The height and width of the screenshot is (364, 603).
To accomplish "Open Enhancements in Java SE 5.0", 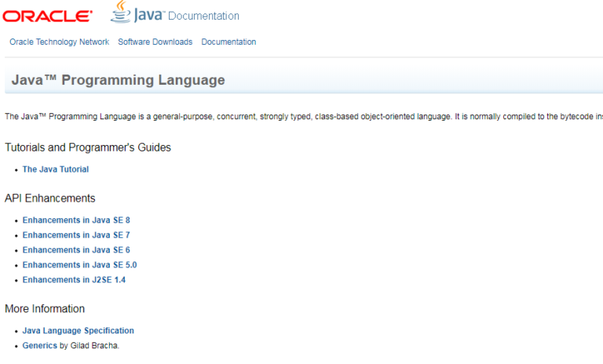I will tap(79, 265).
